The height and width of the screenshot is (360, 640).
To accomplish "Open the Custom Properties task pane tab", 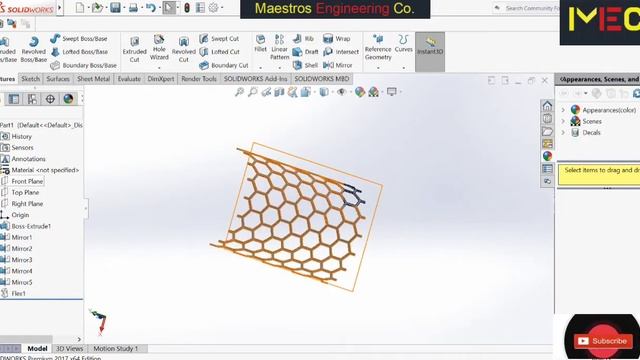I will (x=547, y=169).
